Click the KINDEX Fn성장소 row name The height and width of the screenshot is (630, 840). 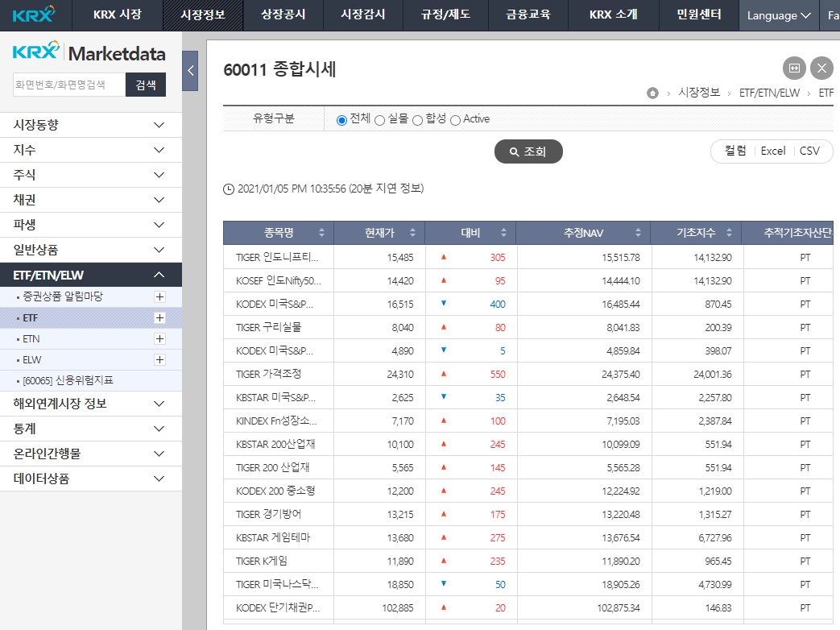[x=276, y=421]
